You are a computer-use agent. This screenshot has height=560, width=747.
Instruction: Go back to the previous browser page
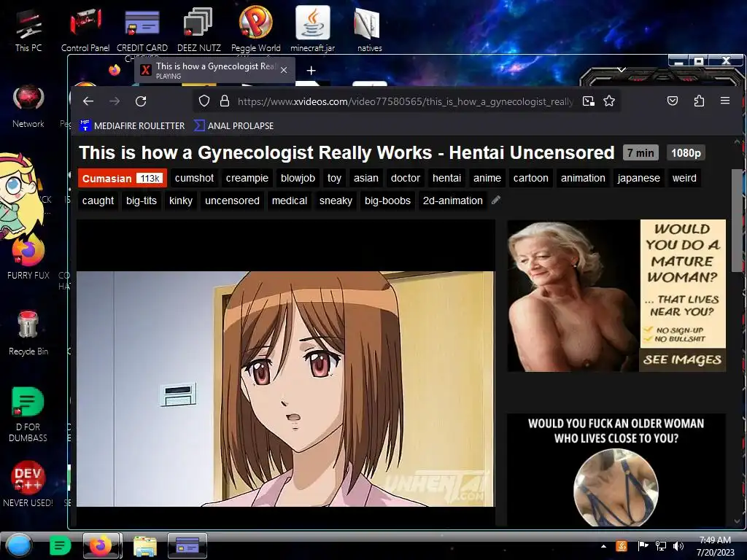[x=88, y=101]
